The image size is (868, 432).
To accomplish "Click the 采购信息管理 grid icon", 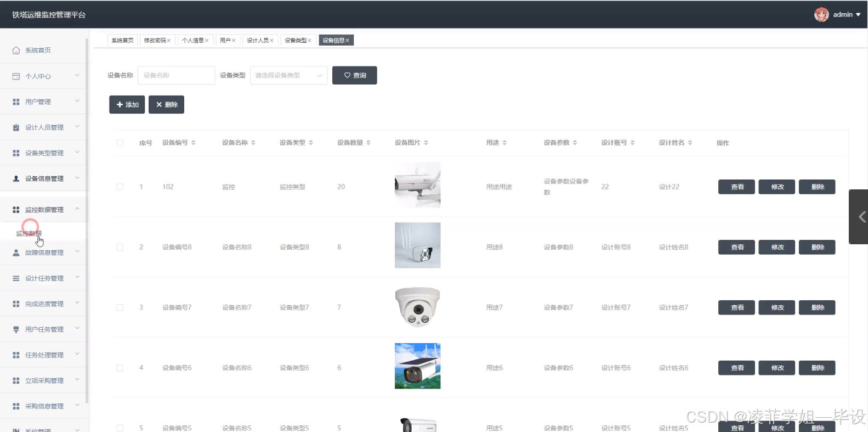I will tap(16, 406).
